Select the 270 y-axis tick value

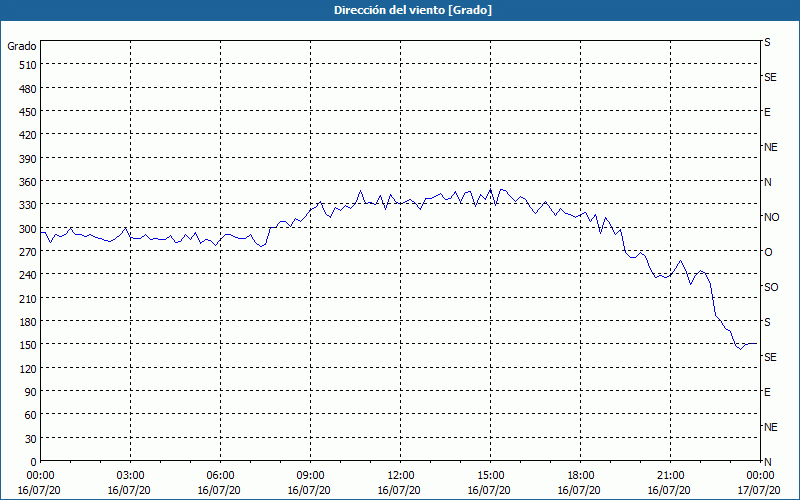point(29,252)
